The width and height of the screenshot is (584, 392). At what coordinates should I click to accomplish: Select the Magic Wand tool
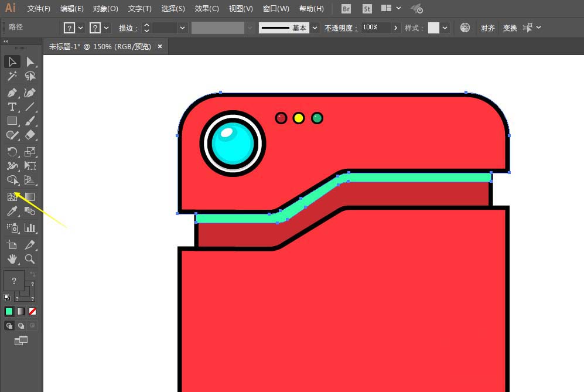[12, 76]
